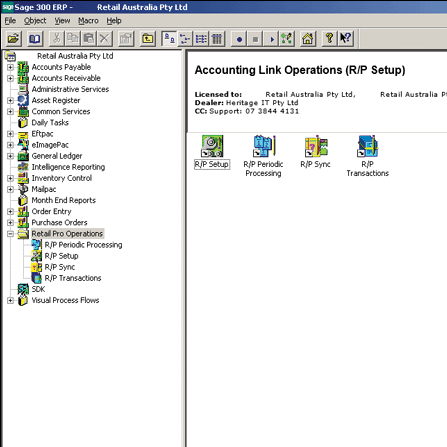Open the Object menu
This screenshot has height=447, width=447.
tap(35, 21)
